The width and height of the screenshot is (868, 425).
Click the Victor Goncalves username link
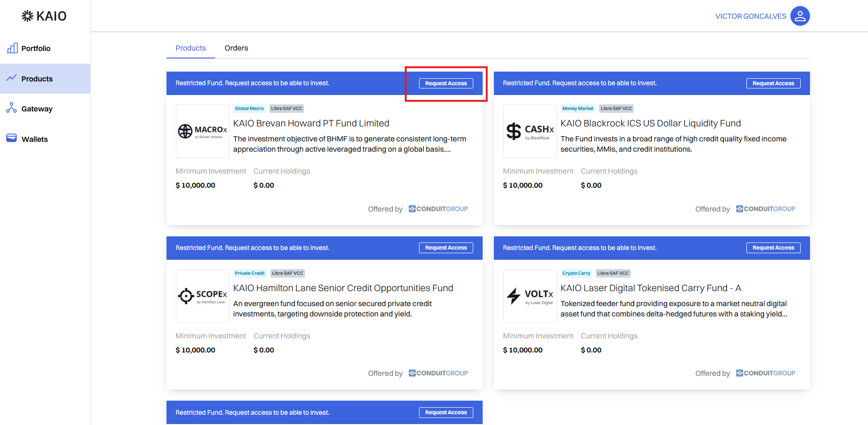tap(751, 16)
